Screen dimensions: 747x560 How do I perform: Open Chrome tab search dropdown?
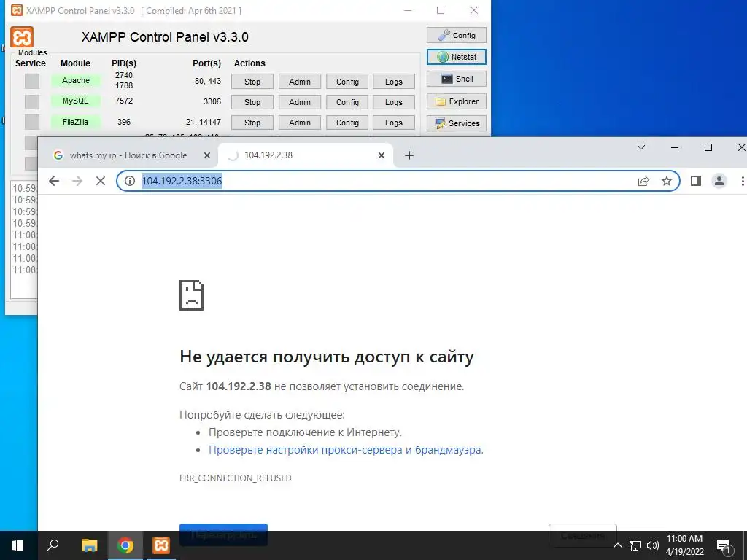641,147
